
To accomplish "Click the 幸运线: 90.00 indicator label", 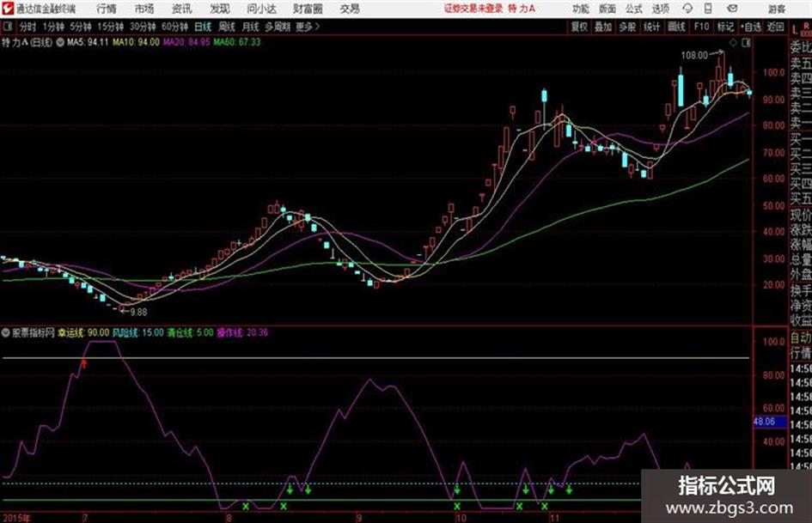I will click(83, 332).
